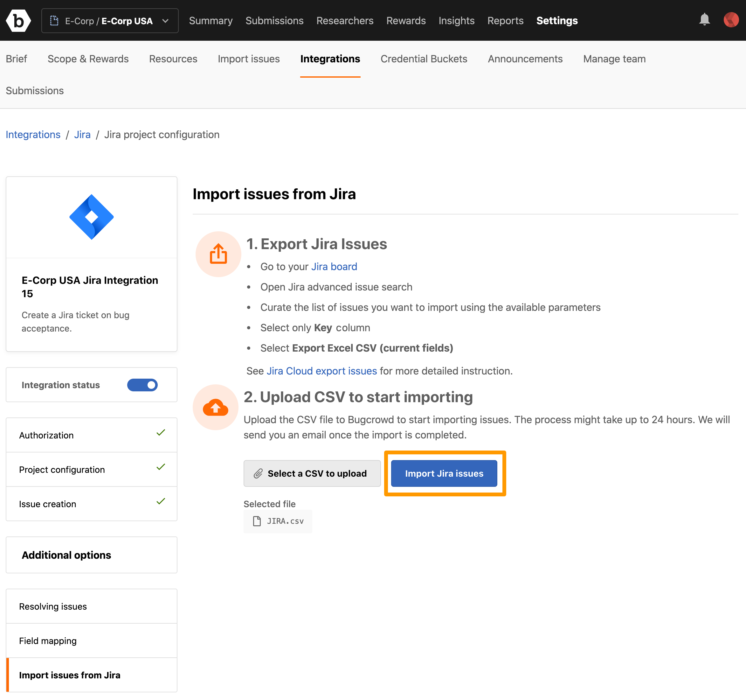Open the user avatar menu
The width and height of the screenshot is (746, 700).
731,20
